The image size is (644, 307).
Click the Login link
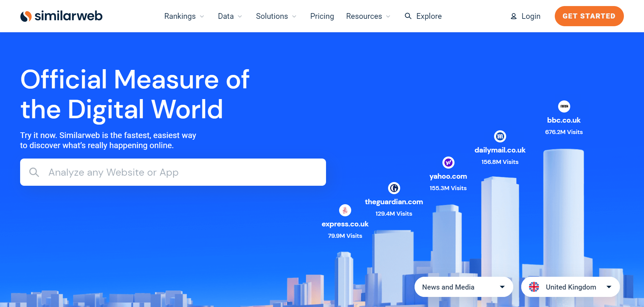(x=526, y=16)
